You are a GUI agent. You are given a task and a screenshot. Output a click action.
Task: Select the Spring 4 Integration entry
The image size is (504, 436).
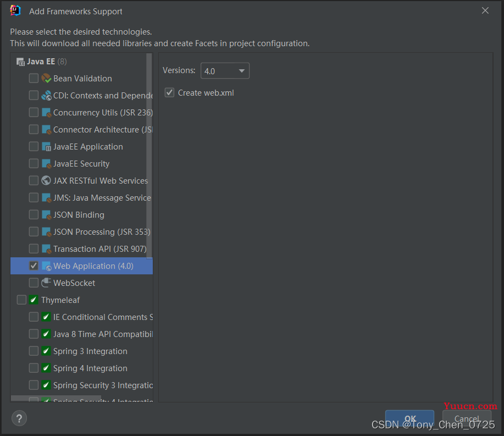coord(82,368)
